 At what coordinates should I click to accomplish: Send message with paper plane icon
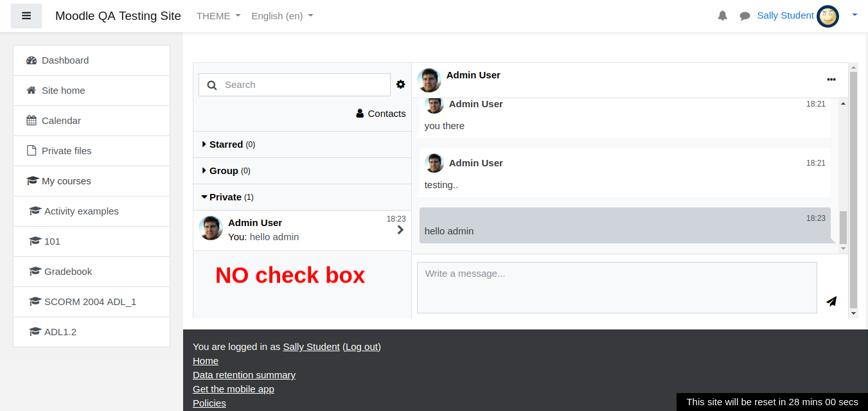831,301
